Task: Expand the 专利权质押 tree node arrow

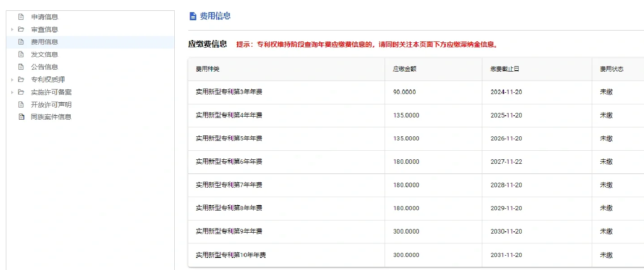Action: point(12,80)
